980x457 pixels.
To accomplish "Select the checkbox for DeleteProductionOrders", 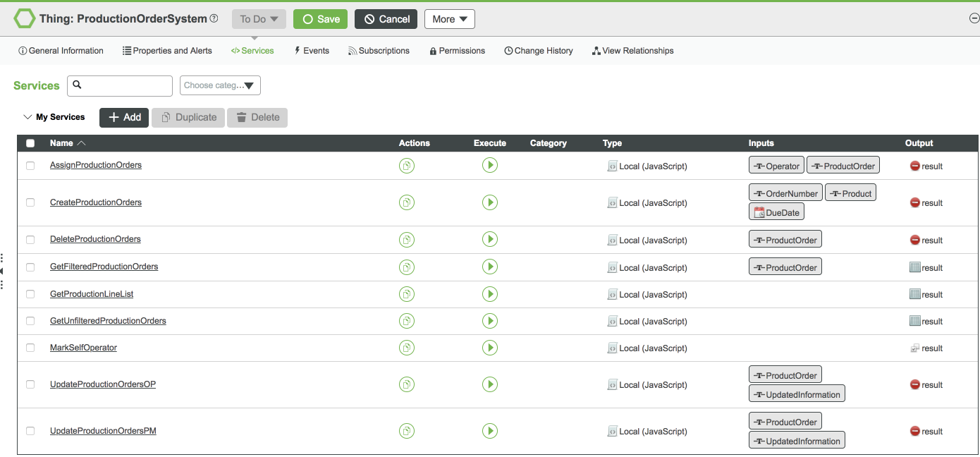I will click(30, 240).
